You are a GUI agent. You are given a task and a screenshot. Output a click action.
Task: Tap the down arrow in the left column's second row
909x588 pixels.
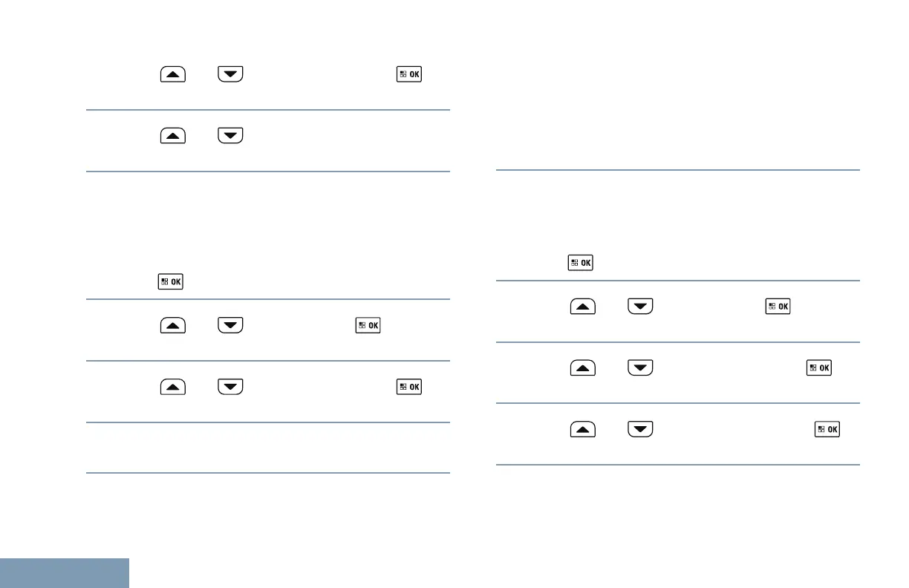[230, 136]
